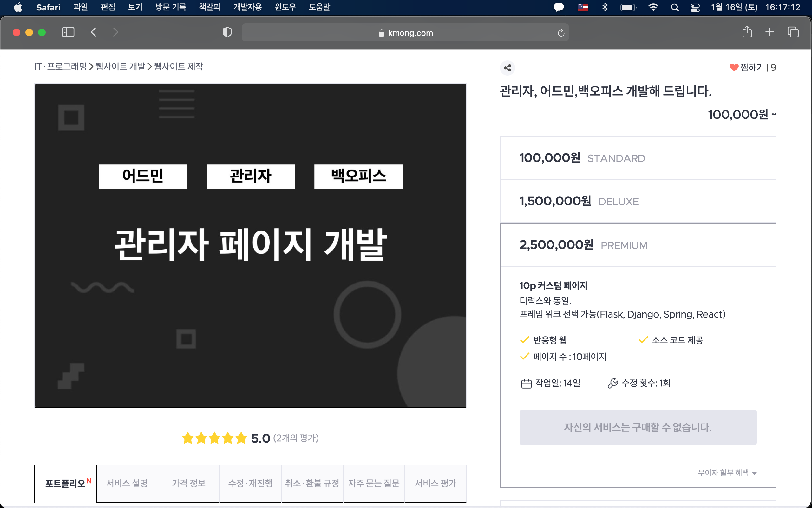
Task: Open the Apple menu
Action: pyautogui.click(x=18, y=7)
